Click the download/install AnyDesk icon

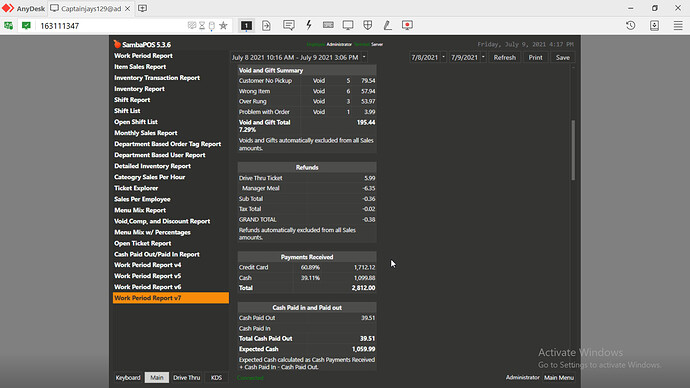click(x=654, y=26)
